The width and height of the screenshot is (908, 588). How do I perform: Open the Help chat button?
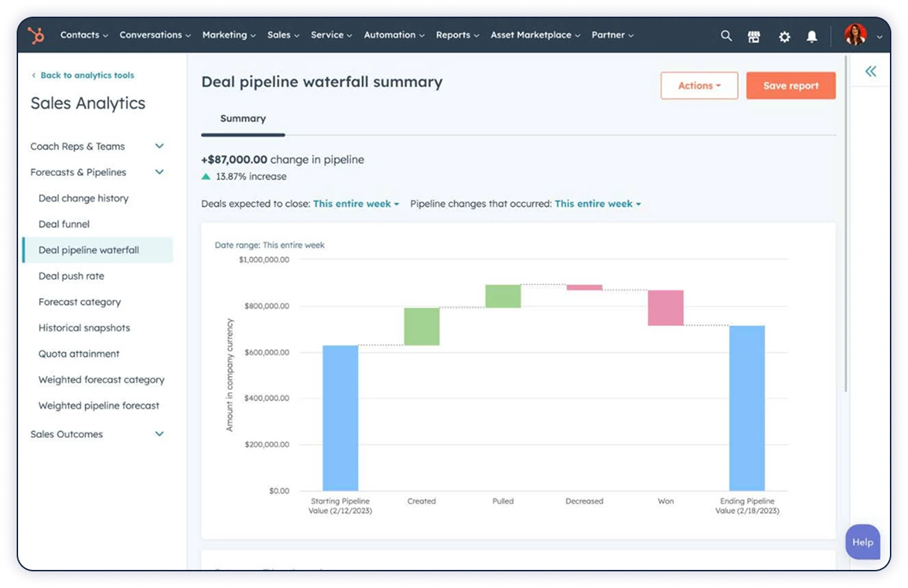coord(863,542)
